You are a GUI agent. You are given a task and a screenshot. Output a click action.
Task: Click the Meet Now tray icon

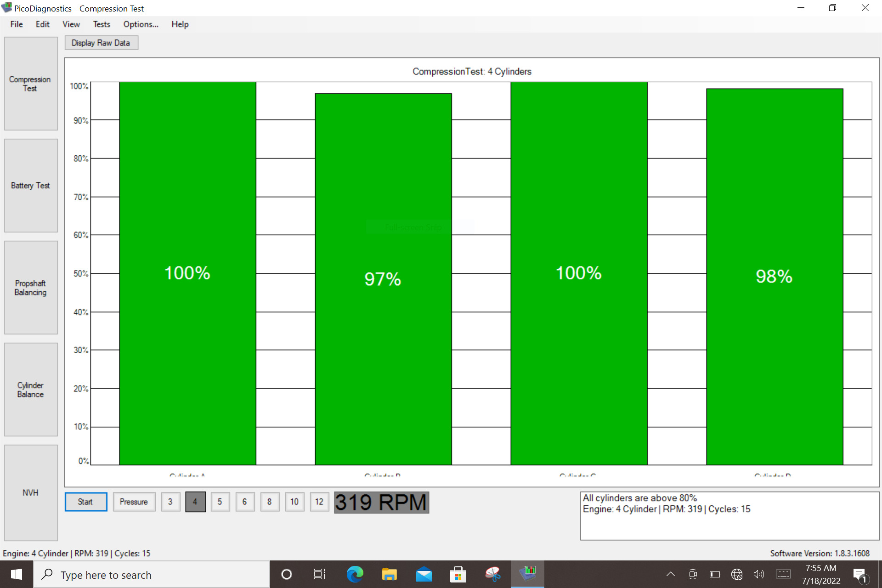[693, 574]
